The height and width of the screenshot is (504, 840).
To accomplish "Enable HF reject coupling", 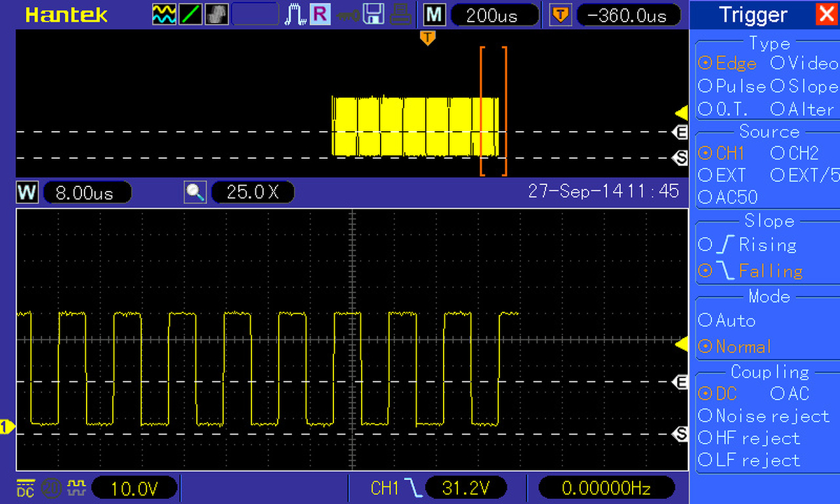I will pos(749,438).
